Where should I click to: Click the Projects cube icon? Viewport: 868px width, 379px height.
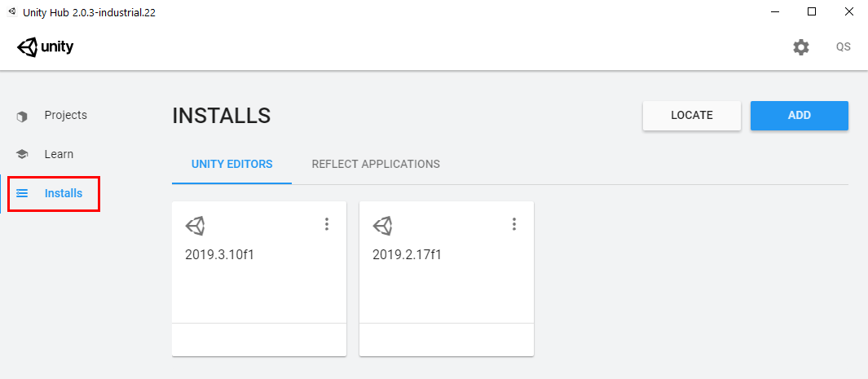[22, 116]
